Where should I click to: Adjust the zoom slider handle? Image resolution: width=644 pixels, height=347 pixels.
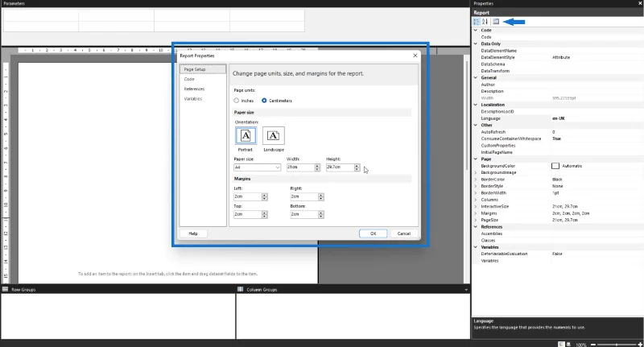617,344
